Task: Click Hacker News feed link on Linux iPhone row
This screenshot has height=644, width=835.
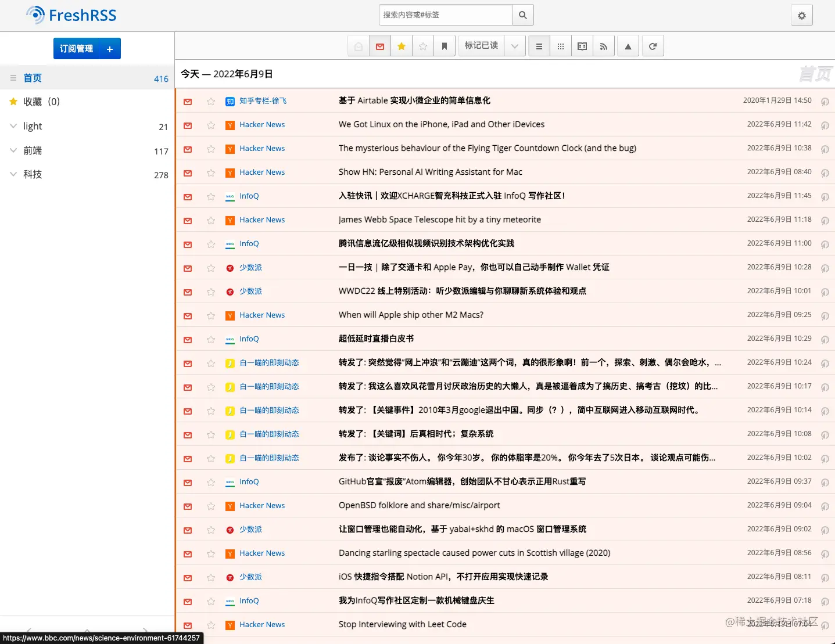Action: pos(262,125)
